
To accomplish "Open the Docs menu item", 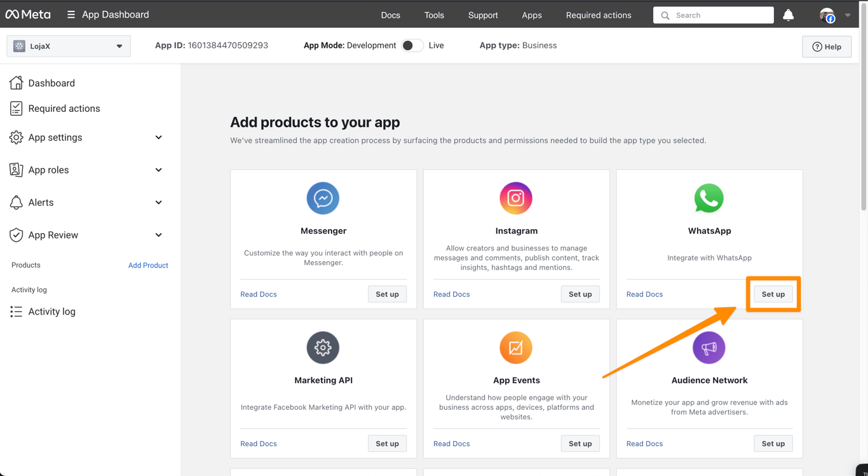I will (x=391, y=15).
